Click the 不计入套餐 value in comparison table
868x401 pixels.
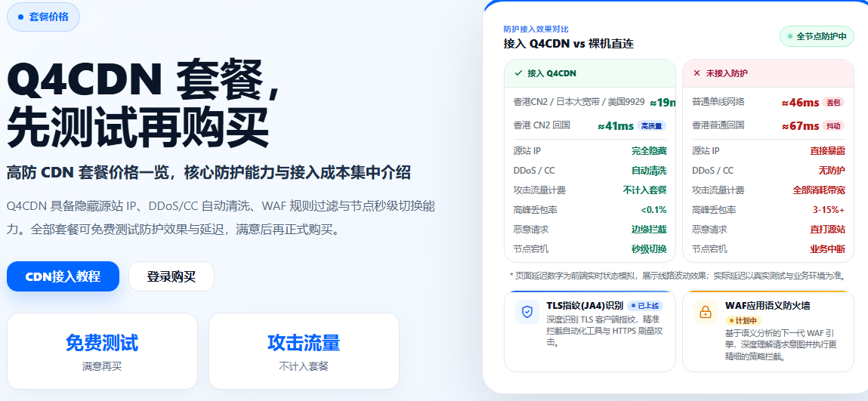click(645, 190)
